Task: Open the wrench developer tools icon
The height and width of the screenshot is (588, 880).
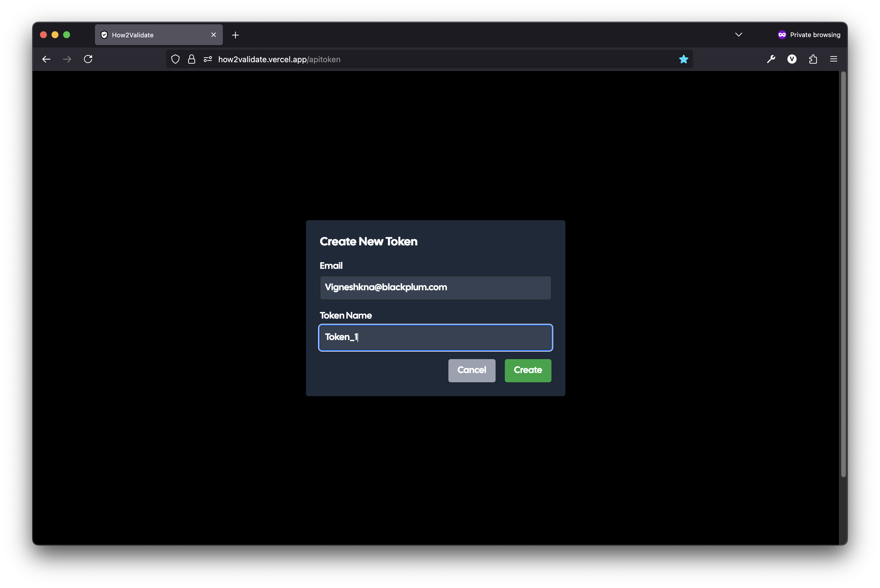Action: pos(771,59)
